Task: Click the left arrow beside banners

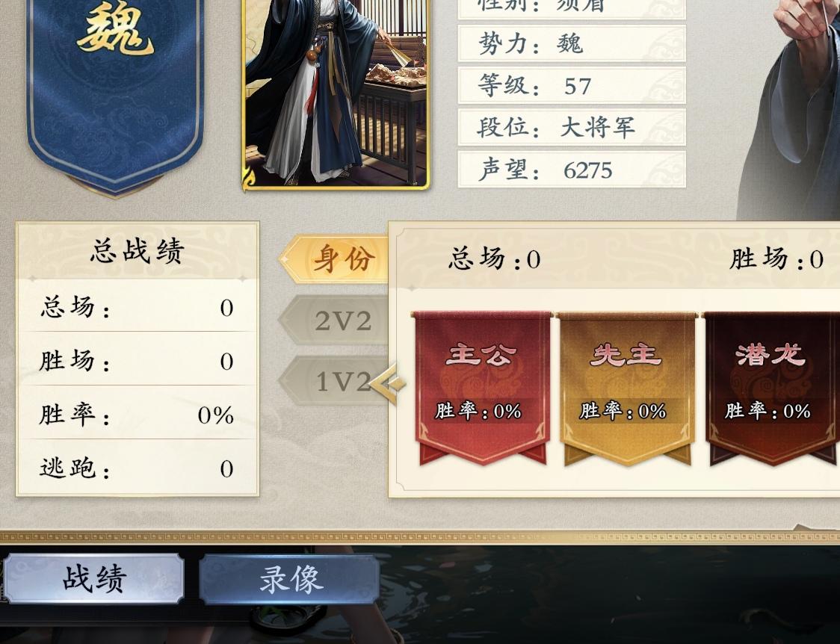Action: point(386,383)
